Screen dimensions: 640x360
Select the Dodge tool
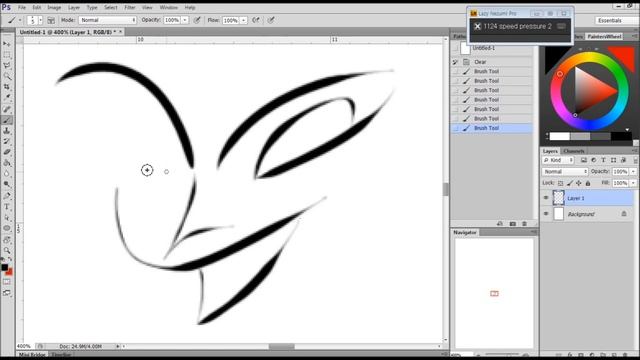[x=7, y=184]
